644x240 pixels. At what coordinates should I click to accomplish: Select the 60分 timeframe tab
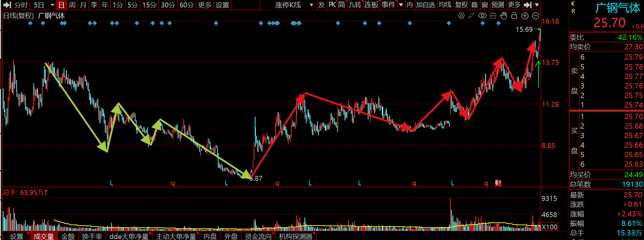point(187,5)
